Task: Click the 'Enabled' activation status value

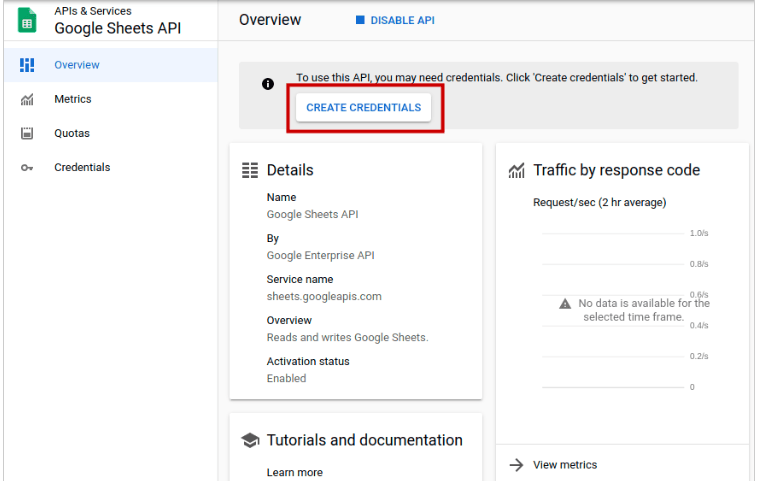Action: pyautogui.click(x=286, y=379)
